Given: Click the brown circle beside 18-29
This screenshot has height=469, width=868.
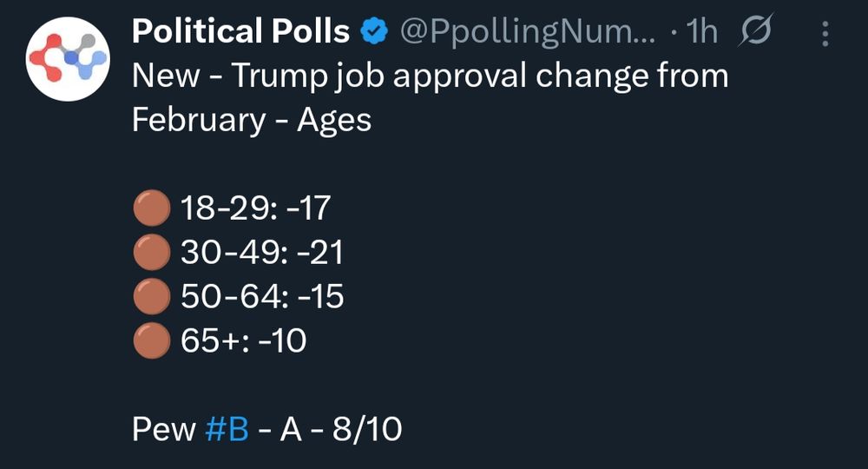Looking at the screenshot, I should coord(152,208).
